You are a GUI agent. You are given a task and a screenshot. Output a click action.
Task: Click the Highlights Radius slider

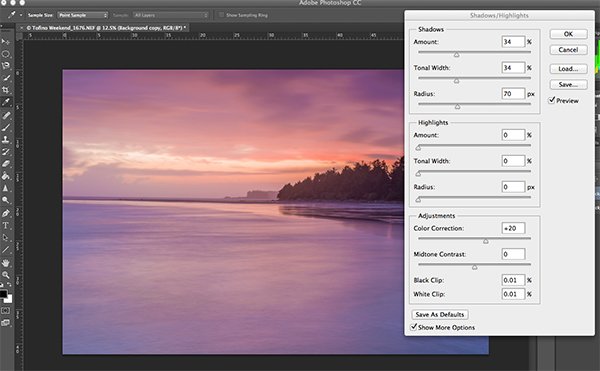tap(474, 198)
